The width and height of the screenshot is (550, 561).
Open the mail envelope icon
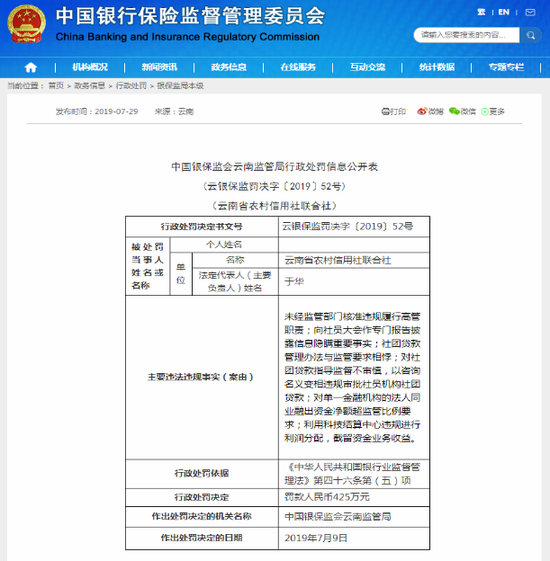[x=530, y=13]
